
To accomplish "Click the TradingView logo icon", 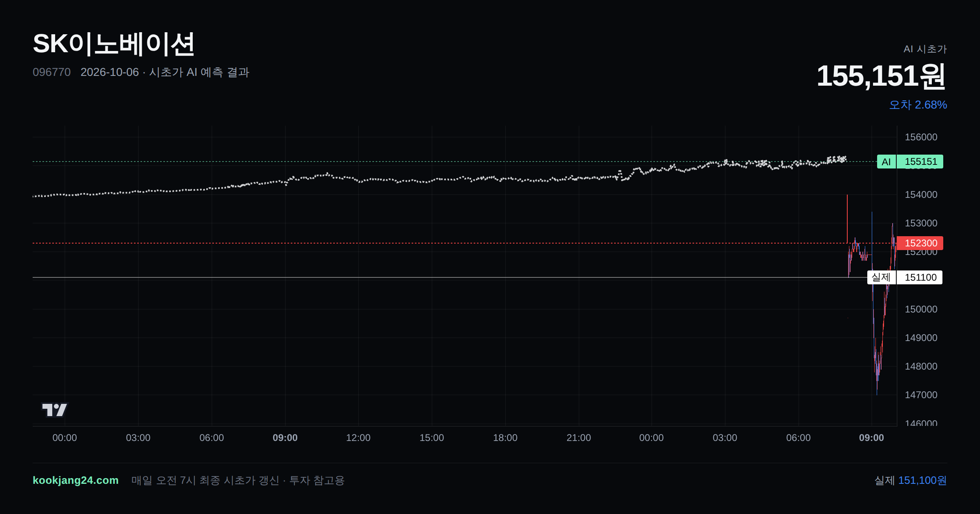I will point(54,410).
